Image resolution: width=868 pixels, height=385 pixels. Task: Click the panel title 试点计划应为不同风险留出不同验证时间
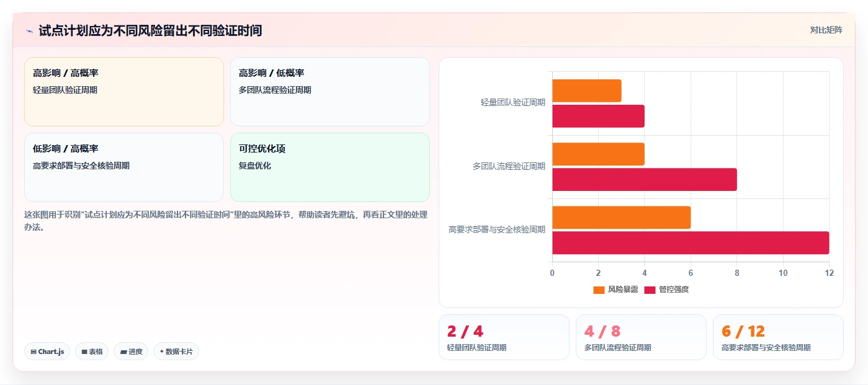coord(150,30)
